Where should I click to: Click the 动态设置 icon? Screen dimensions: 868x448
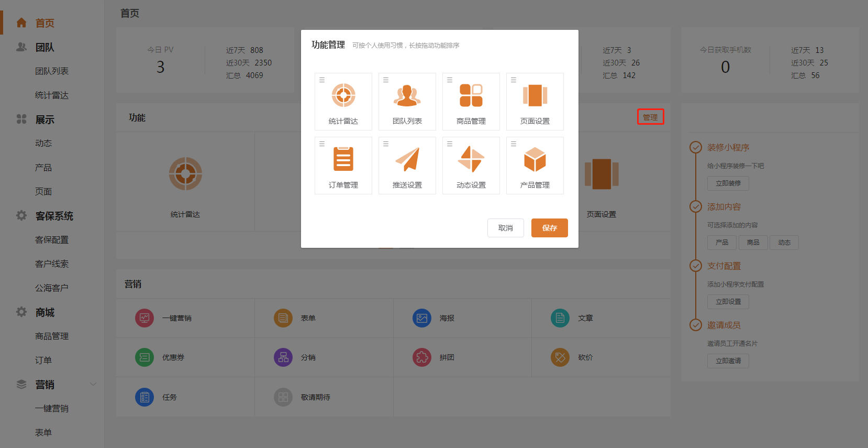tap(471, 159)
